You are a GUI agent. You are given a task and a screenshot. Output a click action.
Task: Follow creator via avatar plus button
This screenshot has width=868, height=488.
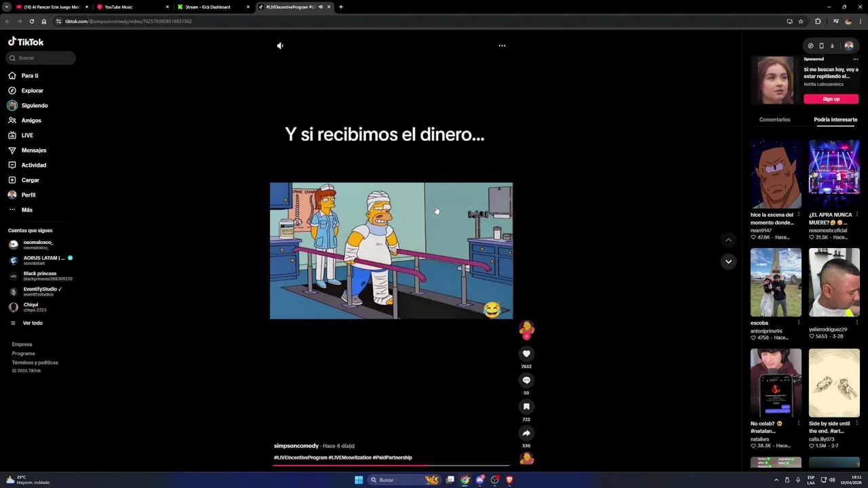[x=526, y=336]
